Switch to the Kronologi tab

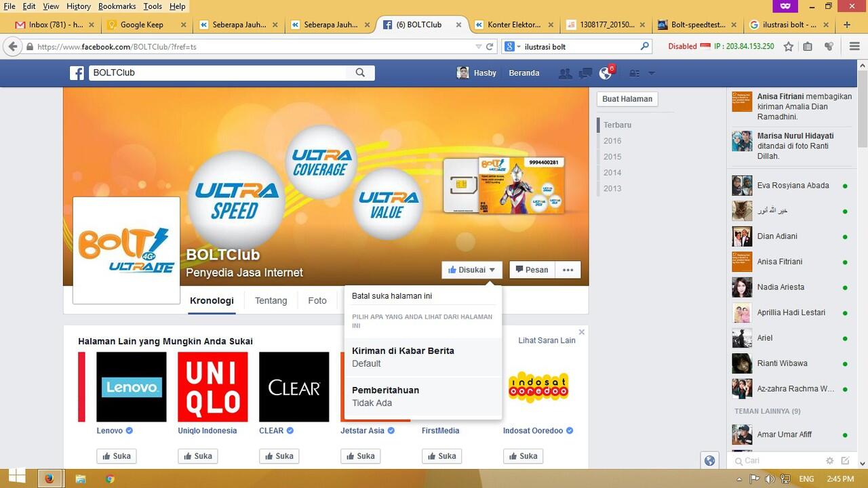pos(212,301)
